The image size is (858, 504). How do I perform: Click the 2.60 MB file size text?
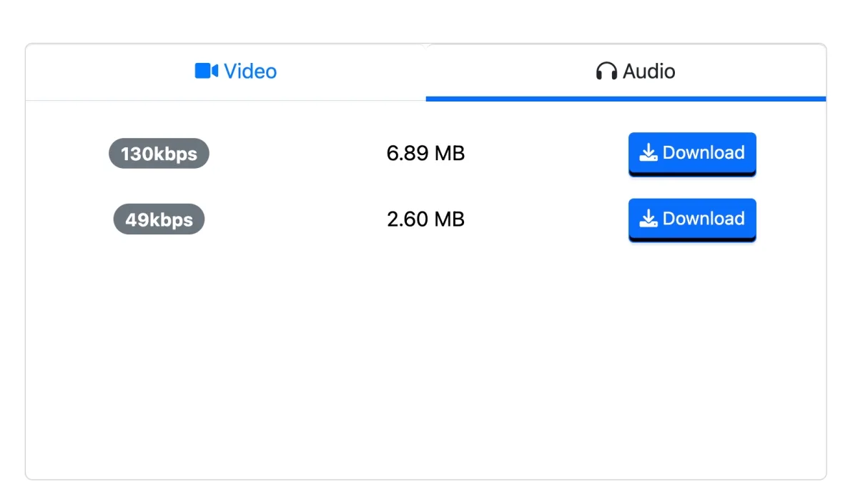click(425, 219)
